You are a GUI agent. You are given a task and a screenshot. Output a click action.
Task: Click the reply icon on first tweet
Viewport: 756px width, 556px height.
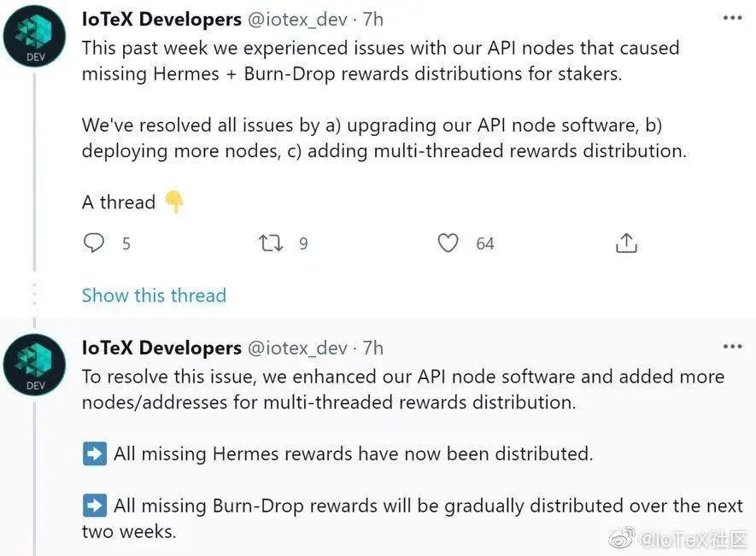[93, 243]
